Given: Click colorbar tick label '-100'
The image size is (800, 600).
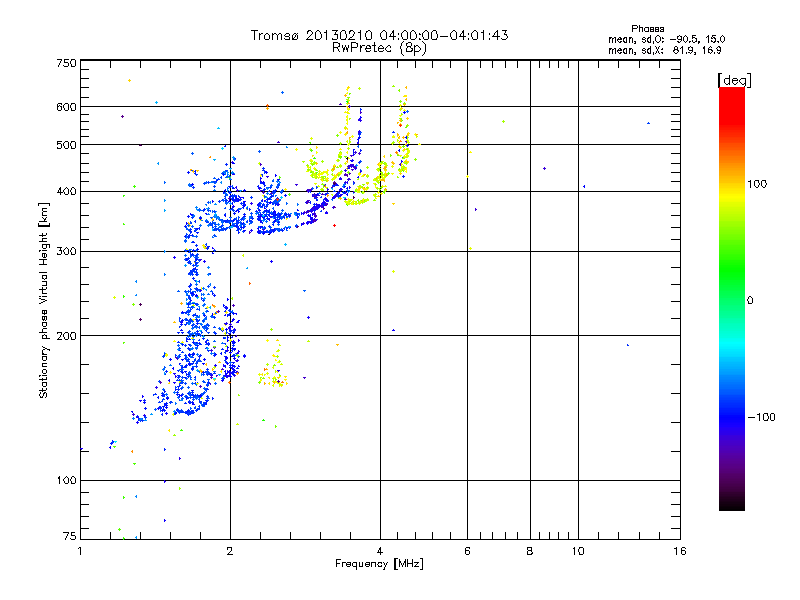Looking at the screenshot, I should click(x=761, y=417).
